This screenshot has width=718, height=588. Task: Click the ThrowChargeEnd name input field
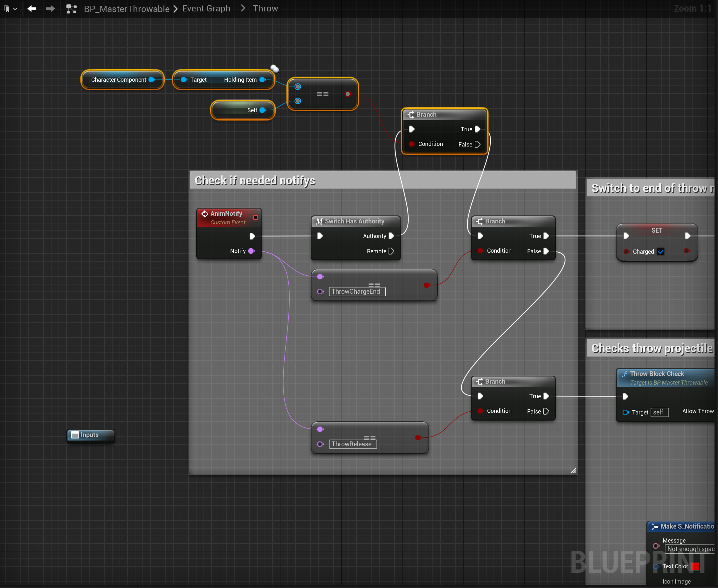[357, 292]
